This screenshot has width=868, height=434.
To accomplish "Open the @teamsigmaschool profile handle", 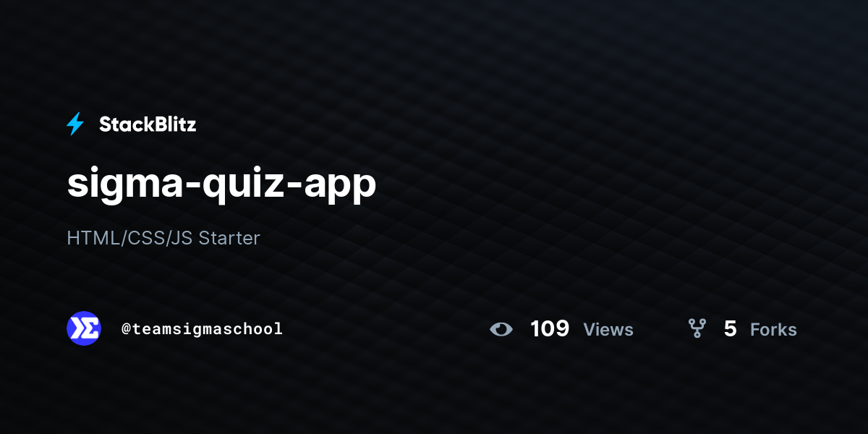I will 202,329.
